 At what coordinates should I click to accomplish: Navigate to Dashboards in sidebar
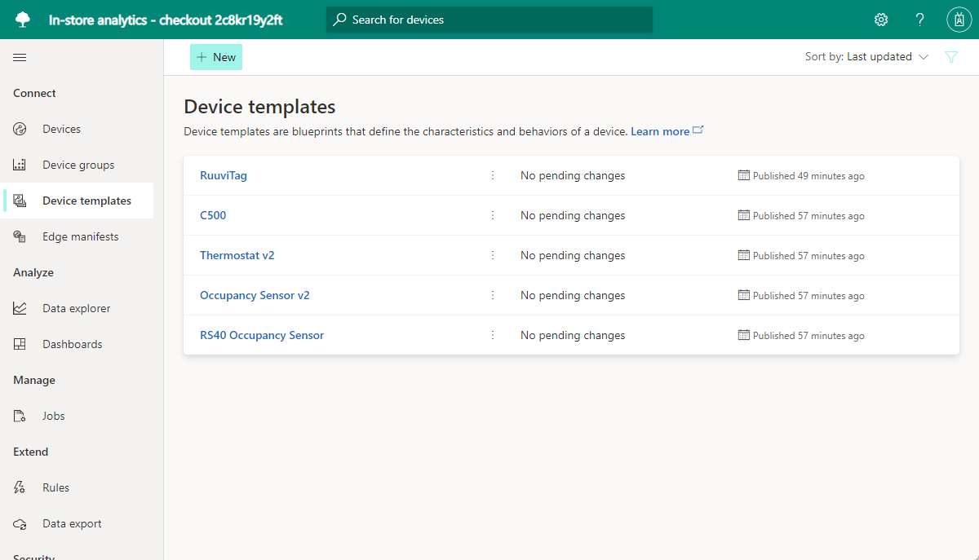[73, 344]
